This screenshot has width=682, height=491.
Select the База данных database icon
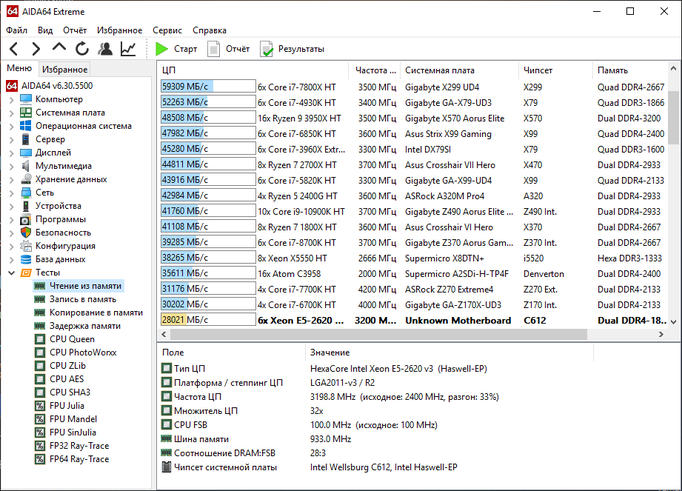click(26, 259)
